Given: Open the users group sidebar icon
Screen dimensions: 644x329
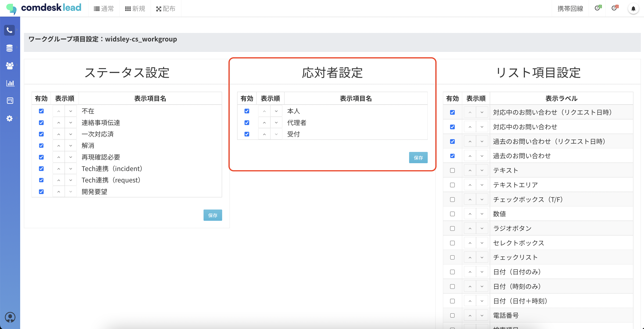Looking at the screenshot, I should [9, 65].
